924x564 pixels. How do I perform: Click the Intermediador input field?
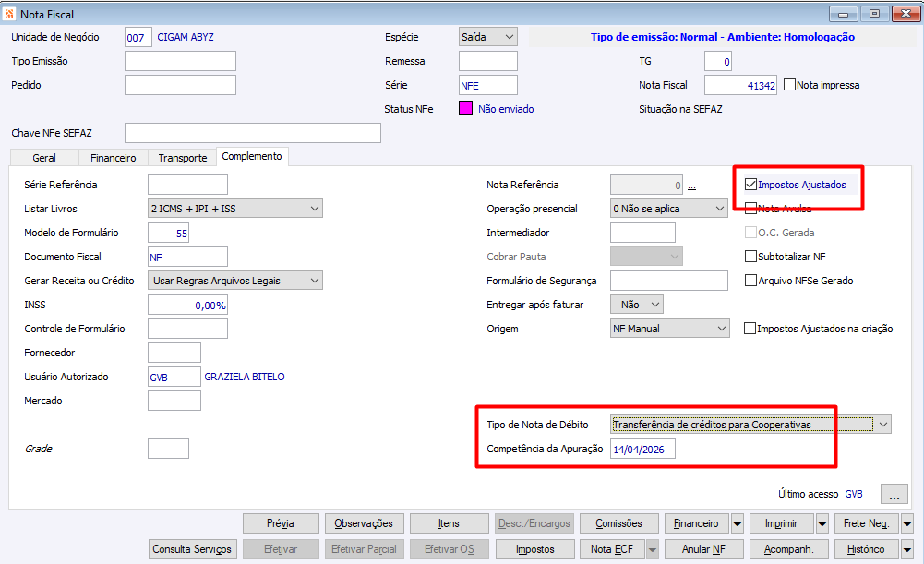click(642, 233)
